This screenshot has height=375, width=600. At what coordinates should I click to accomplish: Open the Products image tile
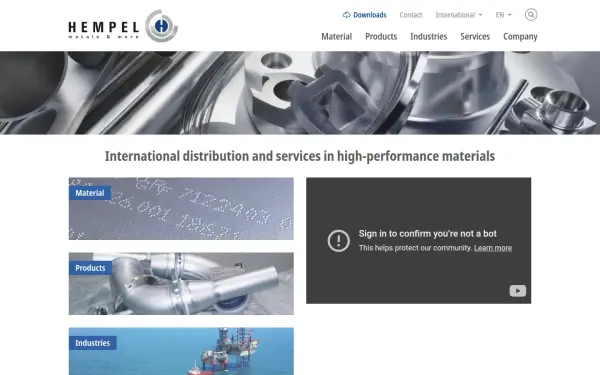pyautogui.click(x=181, y=284)
